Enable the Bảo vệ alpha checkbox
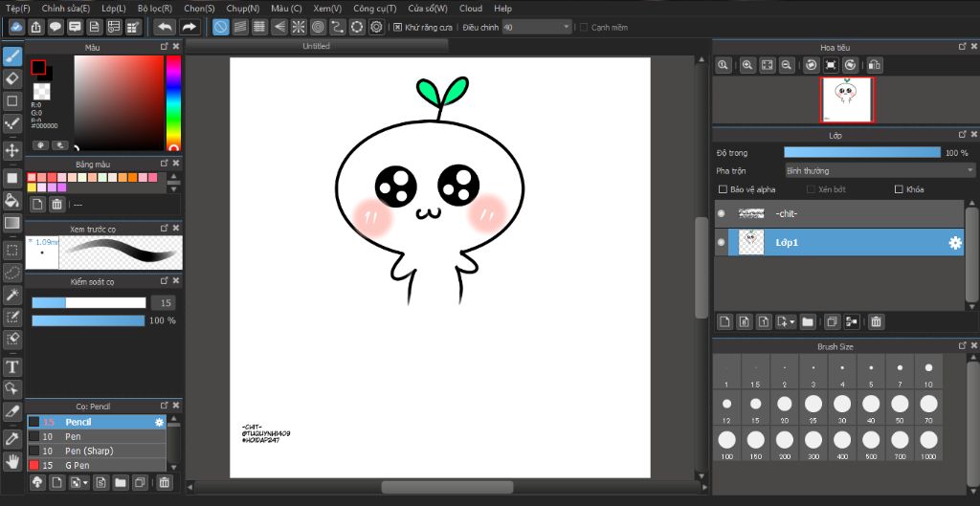 724,189
